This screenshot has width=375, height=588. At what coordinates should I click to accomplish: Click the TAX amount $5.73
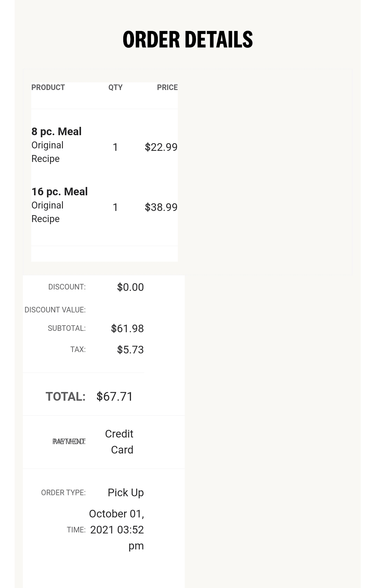(x=130, y=350)
